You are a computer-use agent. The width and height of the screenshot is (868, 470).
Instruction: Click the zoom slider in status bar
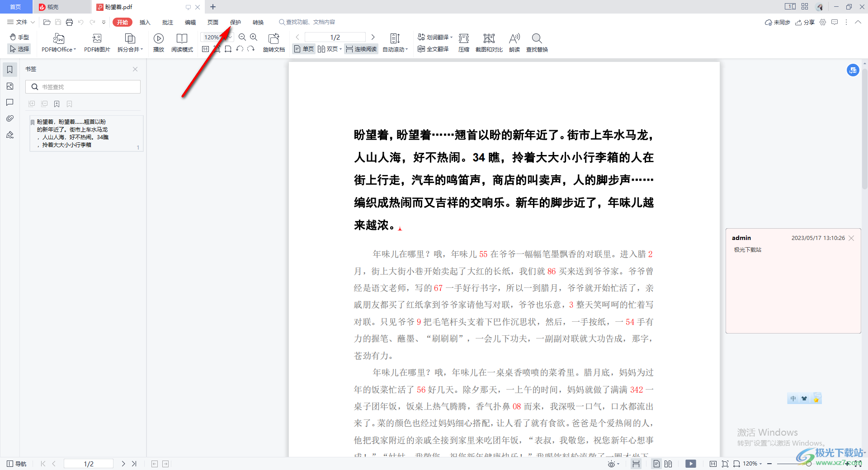[809, 464]
